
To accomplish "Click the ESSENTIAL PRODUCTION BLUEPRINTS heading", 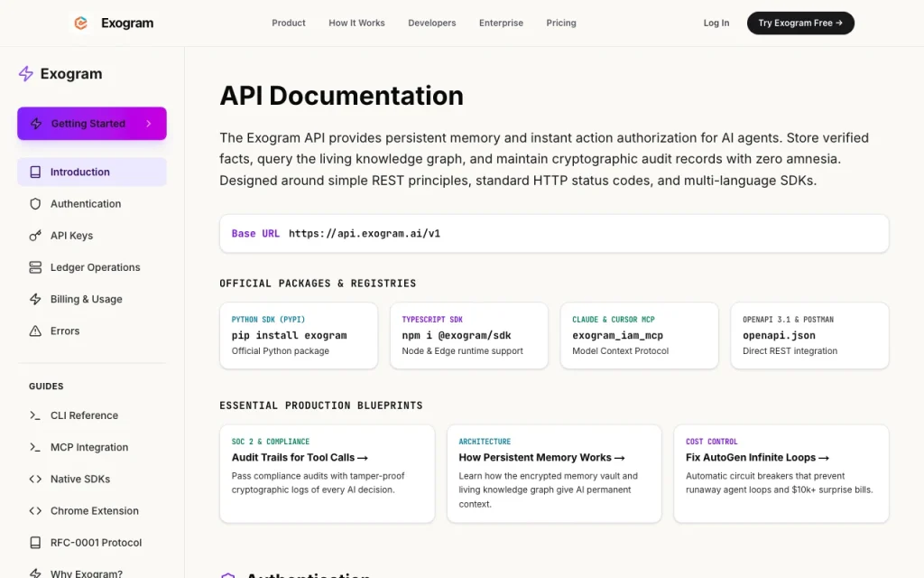I will click(321, 406).
